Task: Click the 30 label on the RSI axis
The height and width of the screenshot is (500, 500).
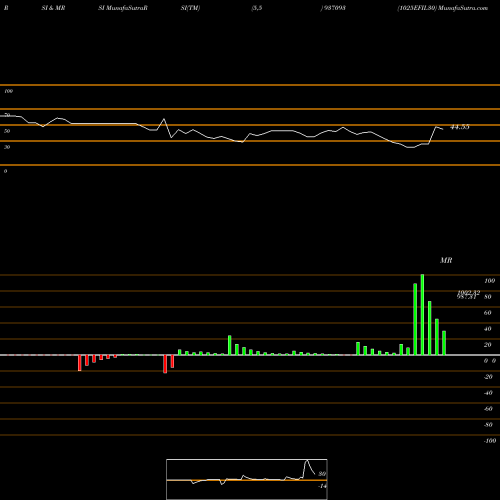Action: pyautogui.click(x=7, y=147)
